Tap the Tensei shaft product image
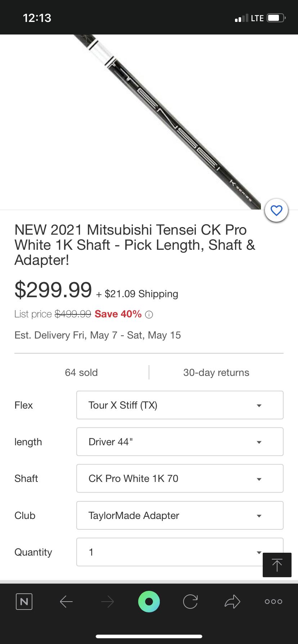 166,122
